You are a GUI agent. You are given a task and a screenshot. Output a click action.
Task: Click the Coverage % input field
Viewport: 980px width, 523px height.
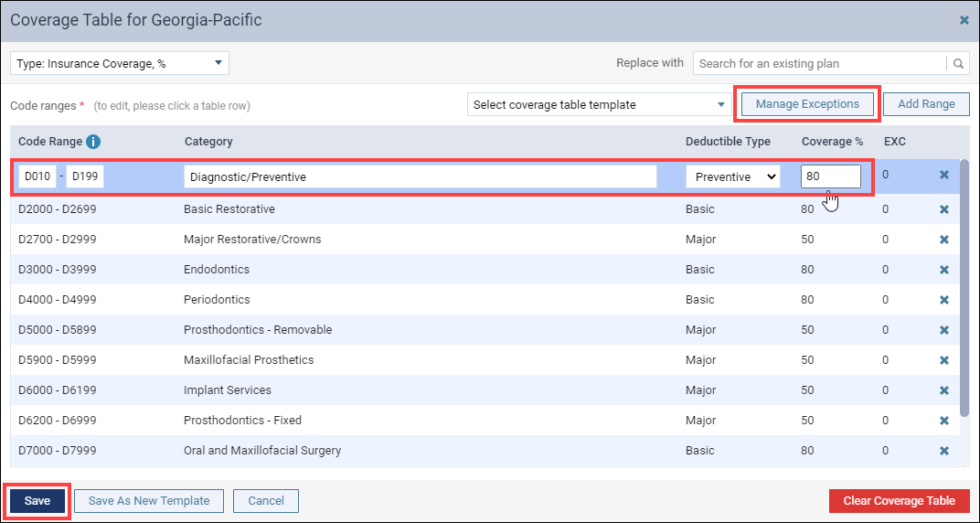click(829, 177)
